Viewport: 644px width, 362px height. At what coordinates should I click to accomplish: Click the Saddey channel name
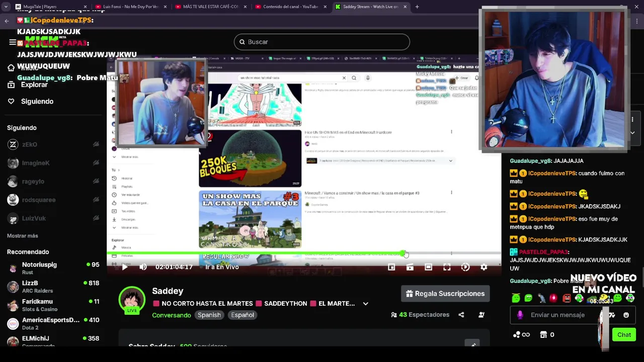click(x=168, y=291)
